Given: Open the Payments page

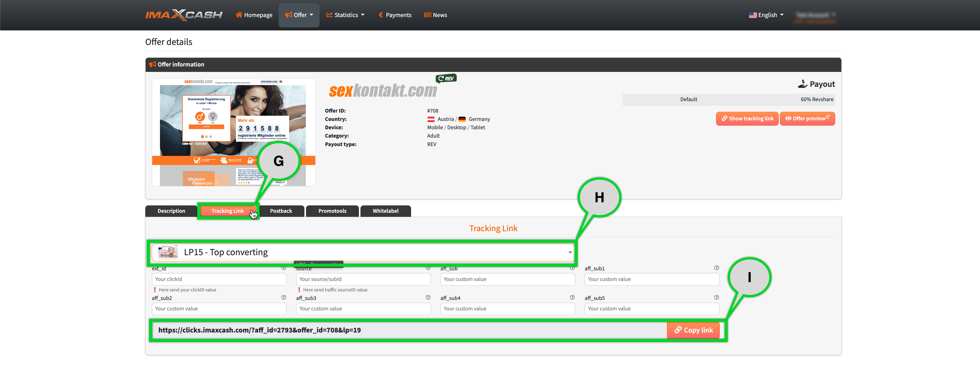Looking at the screenshot, I should click(395, 15).
